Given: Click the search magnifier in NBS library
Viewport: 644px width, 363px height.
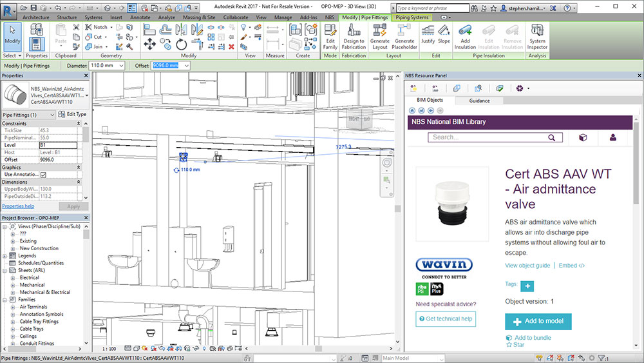Looking at the screenshot, I should pos(552,138).
